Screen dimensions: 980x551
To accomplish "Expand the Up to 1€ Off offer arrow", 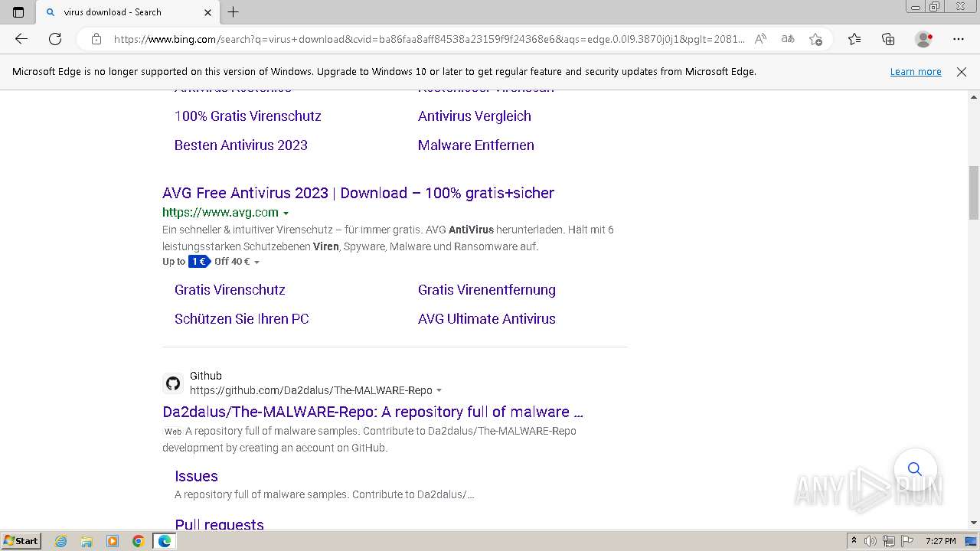I will coord(256,262).
